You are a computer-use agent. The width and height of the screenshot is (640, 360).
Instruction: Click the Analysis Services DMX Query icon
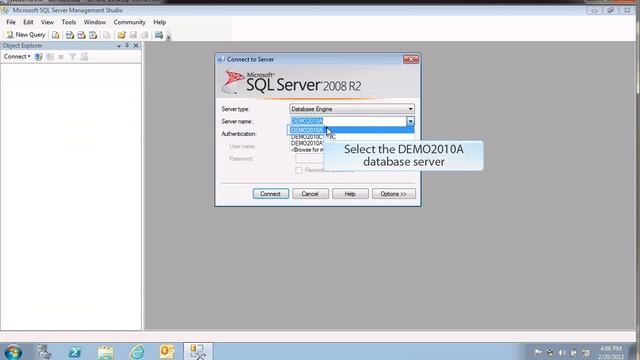[81, 35]
